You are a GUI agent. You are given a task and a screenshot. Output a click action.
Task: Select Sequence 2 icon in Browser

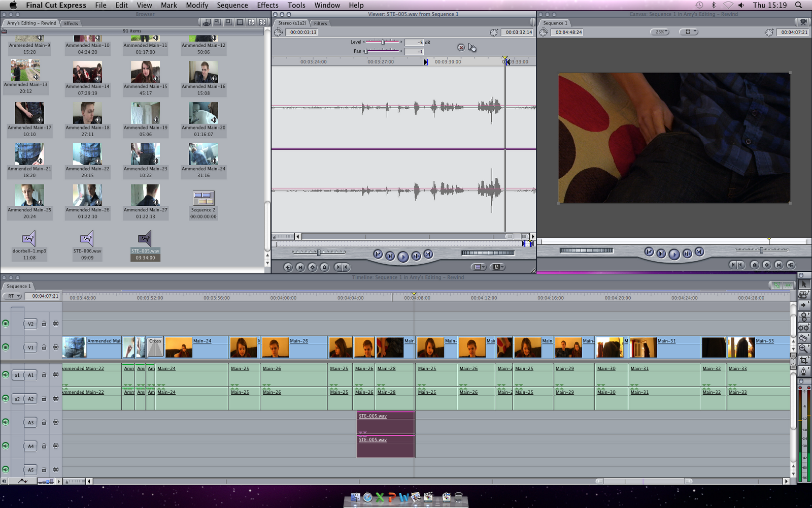pos(203,198)
